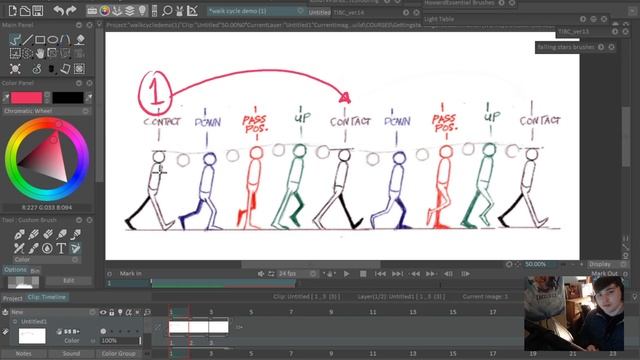Toggle the layer lock icon in header
The width and height of the screenshot is (640, 360).
111,312
